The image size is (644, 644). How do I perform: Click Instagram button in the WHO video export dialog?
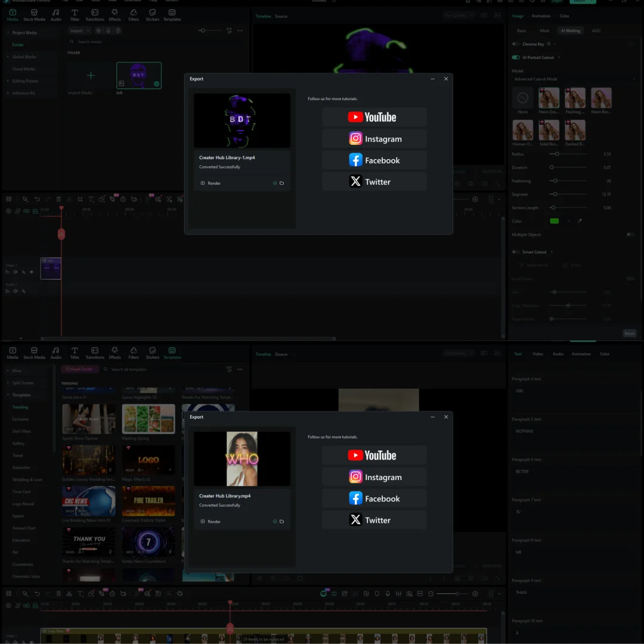(374, 477)
